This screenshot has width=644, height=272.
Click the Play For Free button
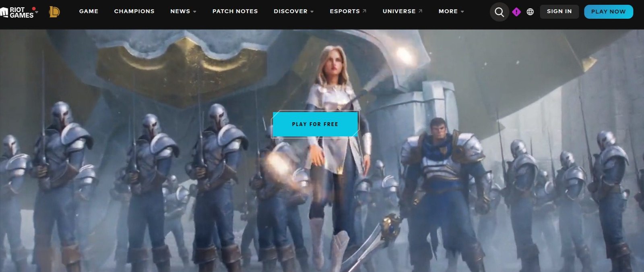coord(315,124)
